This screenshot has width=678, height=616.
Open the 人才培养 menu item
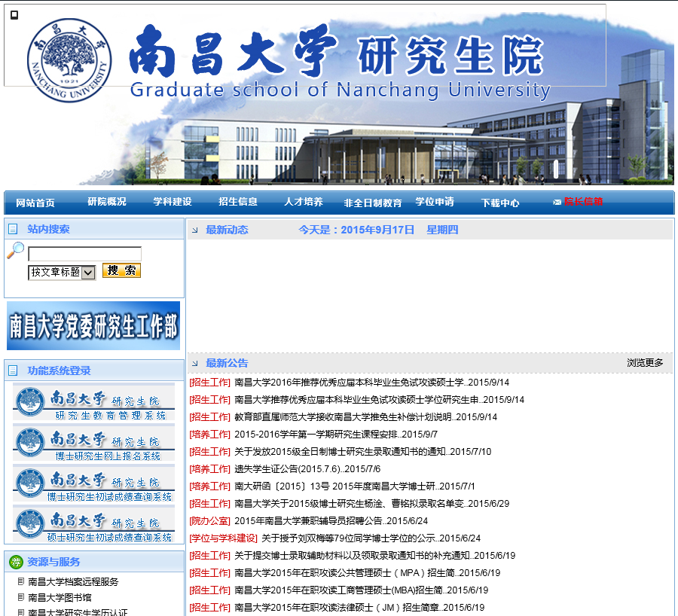[x=304, y=202]
